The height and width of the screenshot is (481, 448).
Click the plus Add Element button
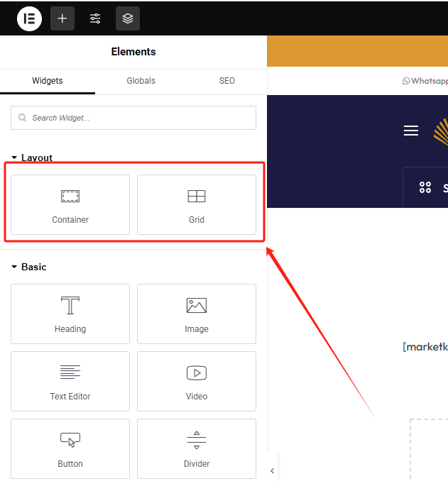tap(62, 18)
